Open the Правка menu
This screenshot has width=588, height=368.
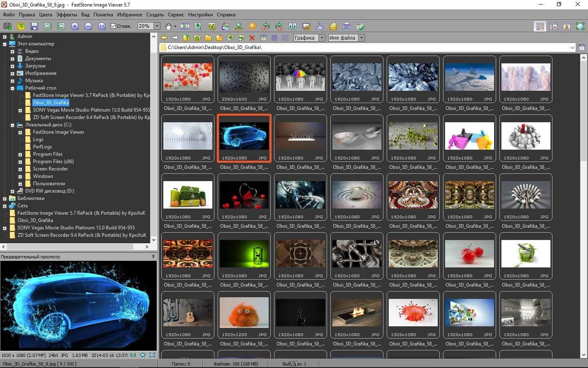(27, 15)
